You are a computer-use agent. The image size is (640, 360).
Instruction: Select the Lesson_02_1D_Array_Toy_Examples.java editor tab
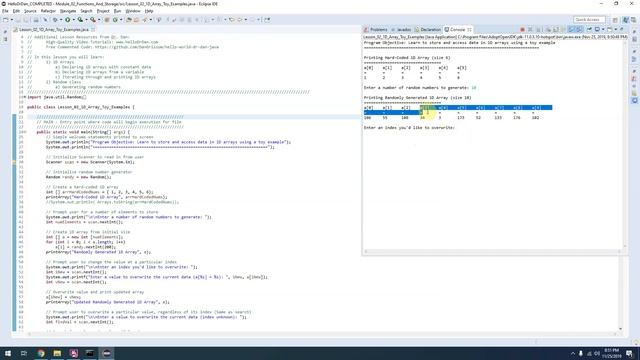pyautogui.click(x=53, y=30)
